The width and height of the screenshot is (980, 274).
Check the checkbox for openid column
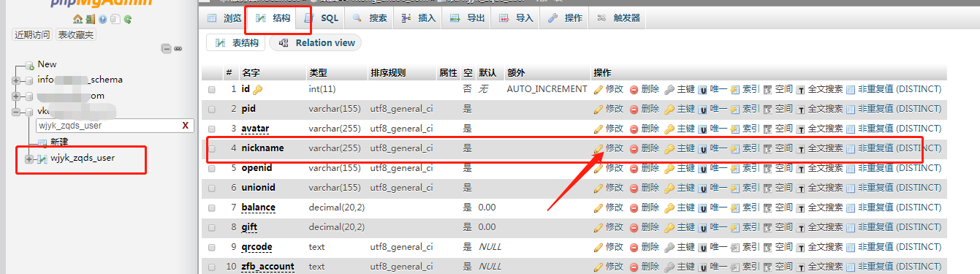212,168
